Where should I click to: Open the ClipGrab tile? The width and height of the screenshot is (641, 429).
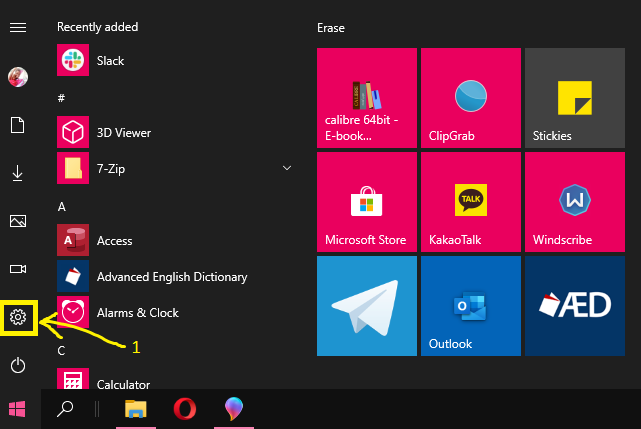[x=471, y=98]
